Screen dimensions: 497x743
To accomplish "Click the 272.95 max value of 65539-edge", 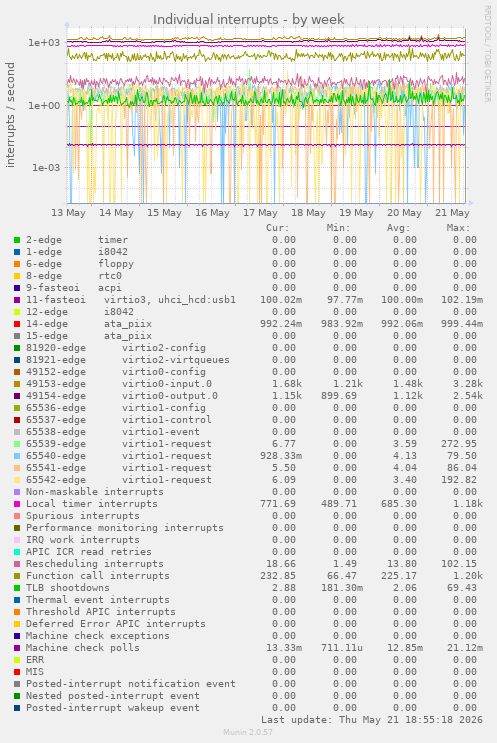I will [x=461, y=444].
